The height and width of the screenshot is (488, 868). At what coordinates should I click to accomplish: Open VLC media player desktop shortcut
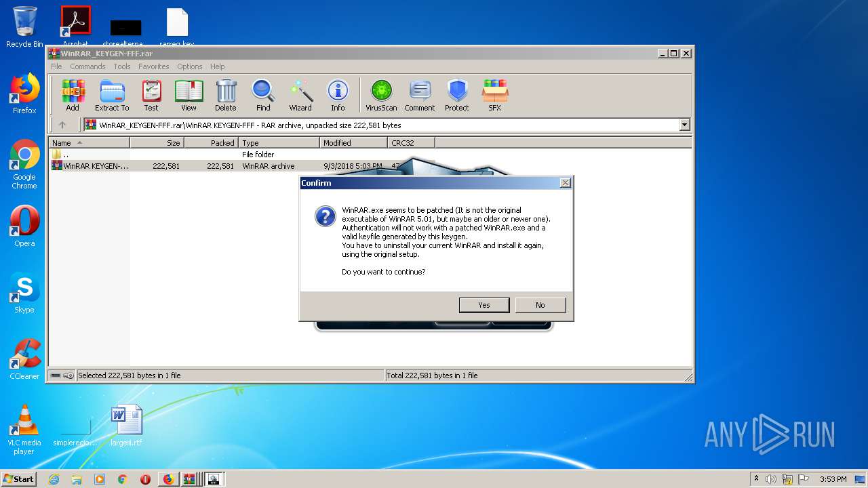(x=24, y=430)
